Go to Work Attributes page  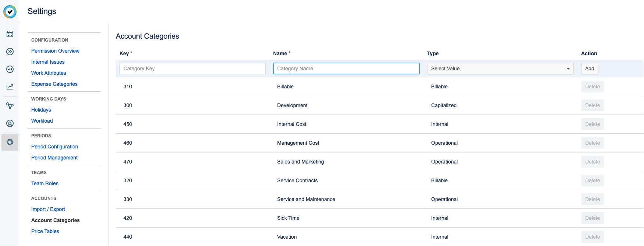[x=49, y=73]
